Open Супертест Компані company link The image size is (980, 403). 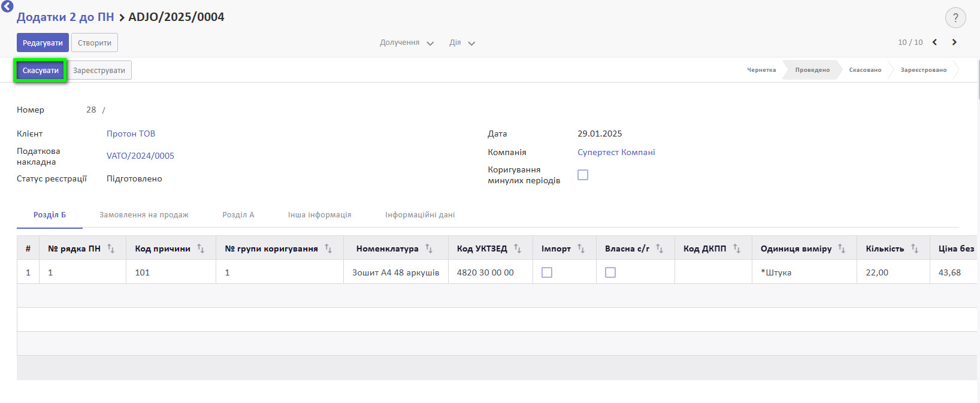[616, 152]
